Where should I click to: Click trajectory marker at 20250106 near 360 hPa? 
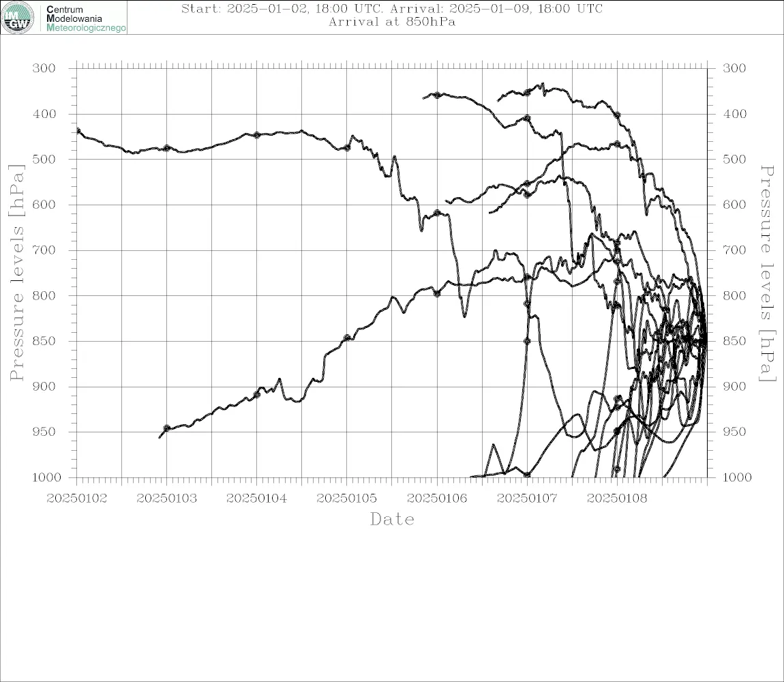(437, 95)
